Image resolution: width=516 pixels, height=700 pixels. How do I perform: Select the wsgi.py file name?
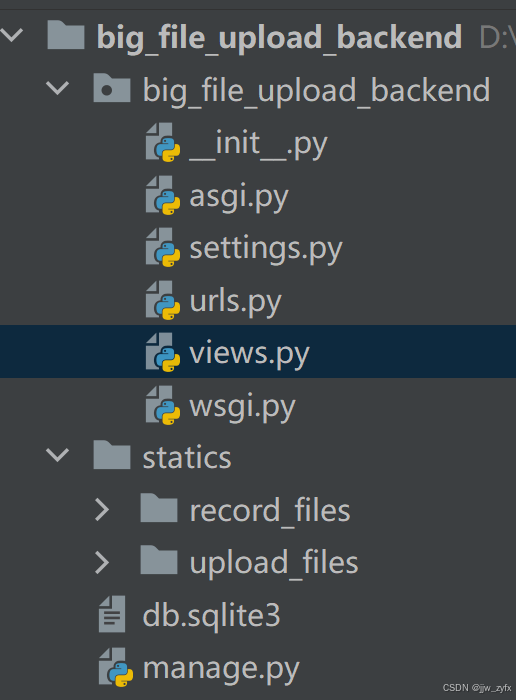(242, 407)
